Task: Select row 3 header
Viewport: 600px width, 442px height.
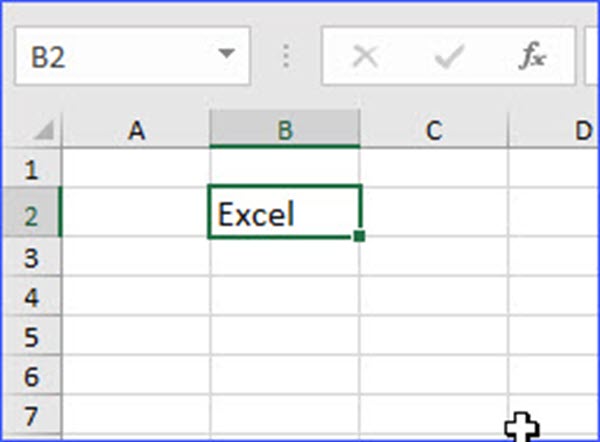Action: 31,256
